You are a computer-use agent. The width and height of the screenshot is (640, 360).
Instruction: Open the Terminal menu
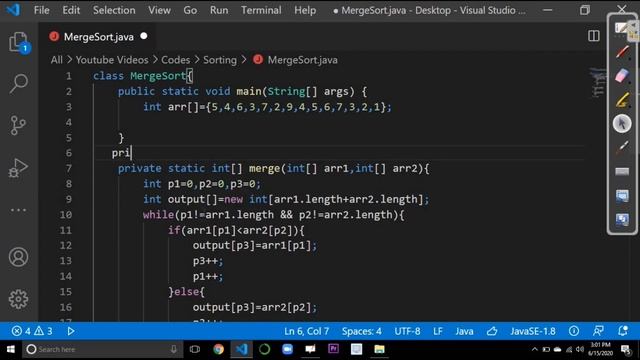click(261, 10)
